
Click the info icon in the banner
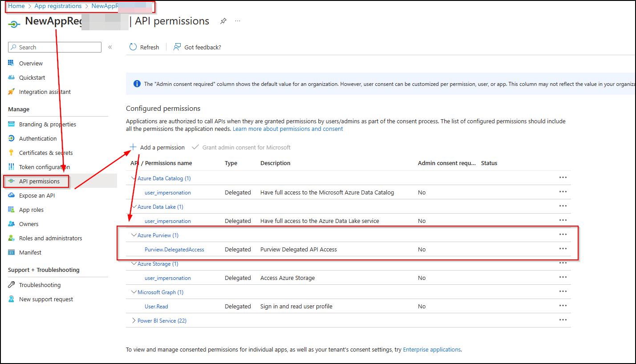click(137, 84)
